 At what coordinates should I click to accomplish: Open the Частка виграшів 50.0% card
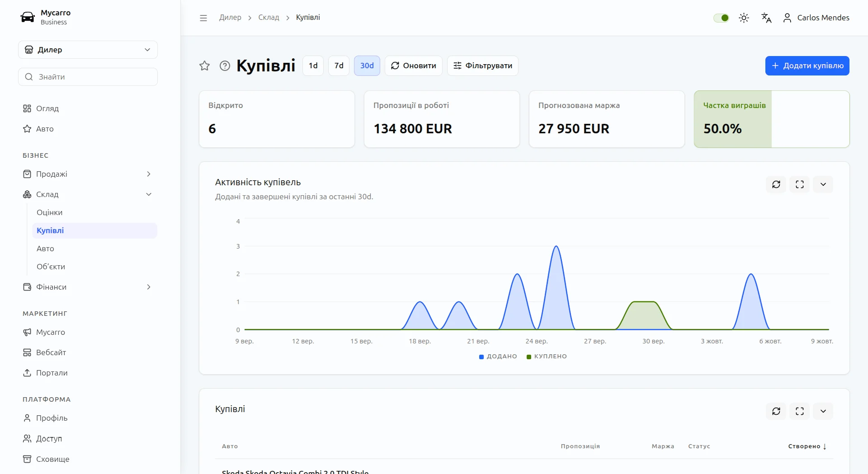pyautogui.click(x=771, y=119)
